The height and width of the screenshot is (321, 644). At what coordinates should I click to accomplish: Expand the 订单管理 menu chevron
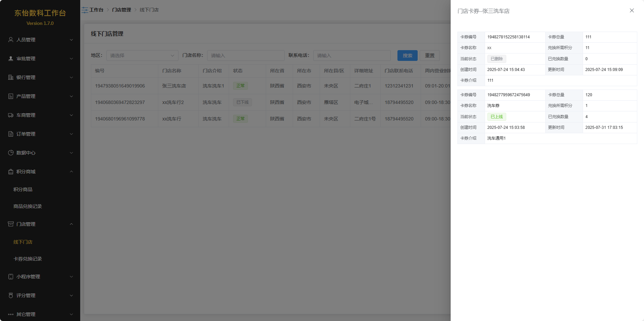coord(71,134)
